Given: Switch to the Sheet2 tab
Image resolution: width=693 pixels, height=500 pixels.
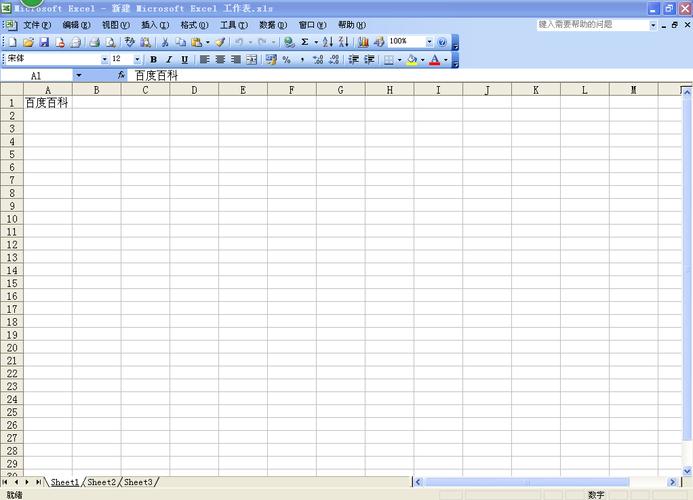Looking at the screenshot, I should coord(102,482).
